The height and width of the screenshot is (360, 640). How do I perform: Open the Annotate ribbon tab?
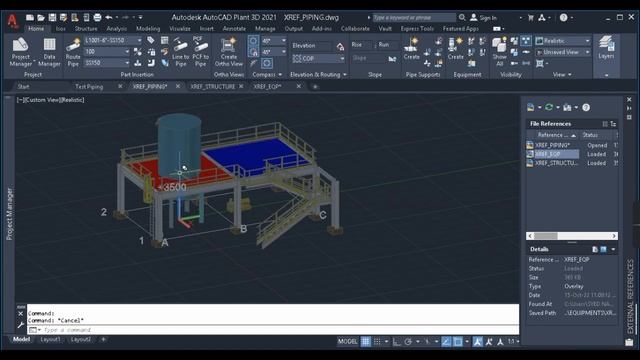(x=234, y=29)
